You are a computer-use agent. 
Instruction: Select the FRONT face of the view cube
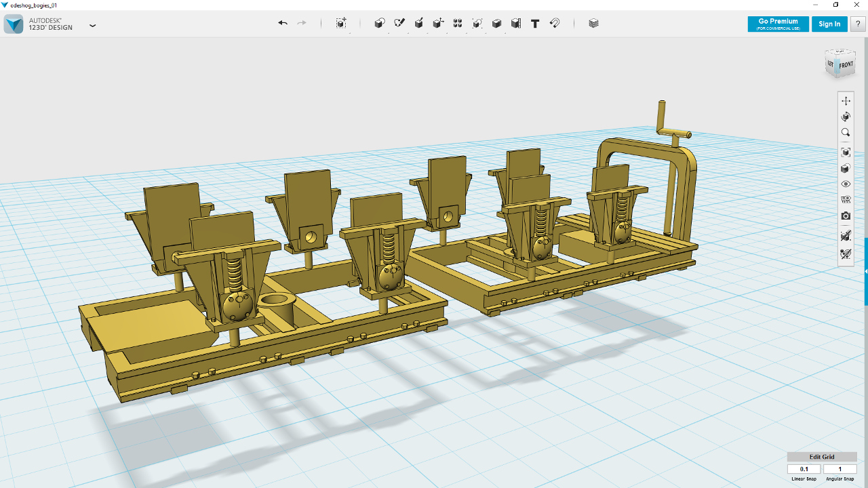point(846,65)
